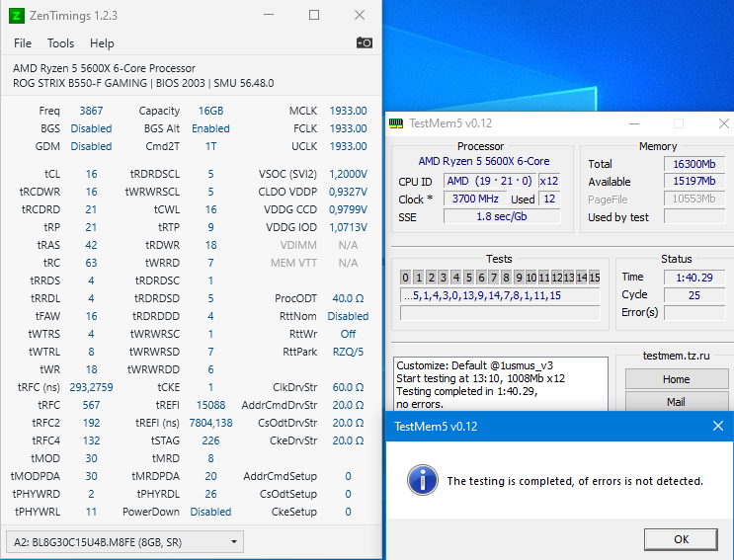Close the TestMem5 completion dialog
734x560 pixels.
pyautogui.click(x=717, y=426)
